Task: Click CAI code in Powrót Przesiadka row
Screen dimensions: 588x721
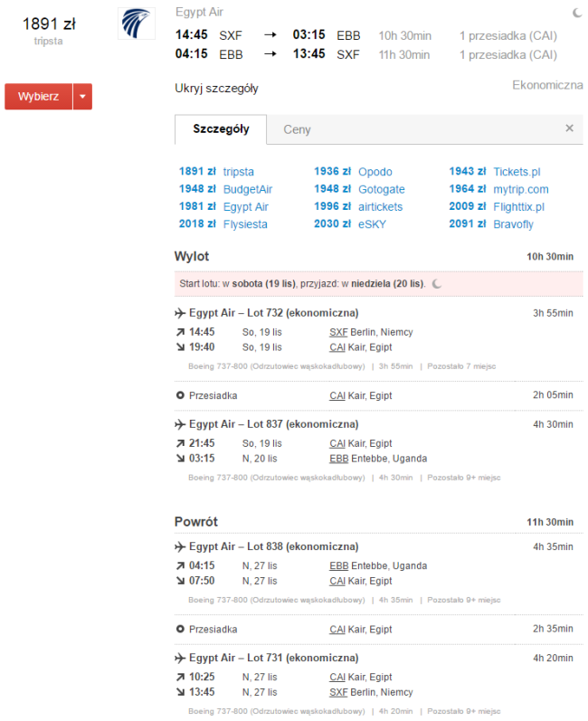Action: click(337, 629)
